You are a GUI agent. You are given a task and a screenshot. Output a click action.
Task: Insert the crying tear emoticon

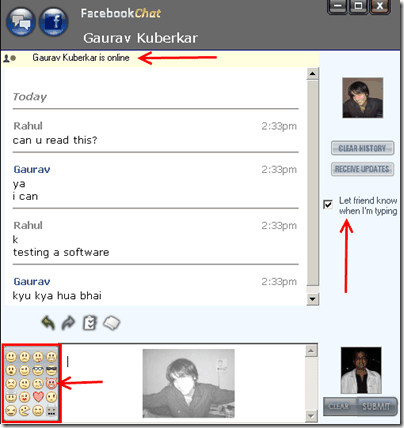(38, 384)
